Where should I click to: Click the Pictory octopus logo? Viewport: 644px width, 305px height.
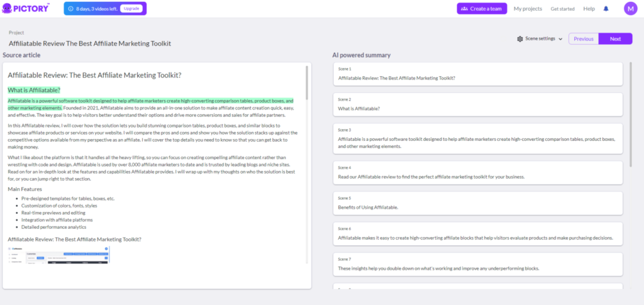[x=7, y=8]
